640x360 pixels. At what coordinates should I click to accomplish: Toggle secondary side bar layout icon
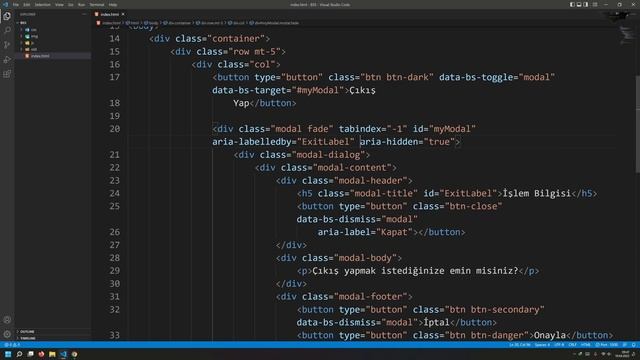coord(586,4)
